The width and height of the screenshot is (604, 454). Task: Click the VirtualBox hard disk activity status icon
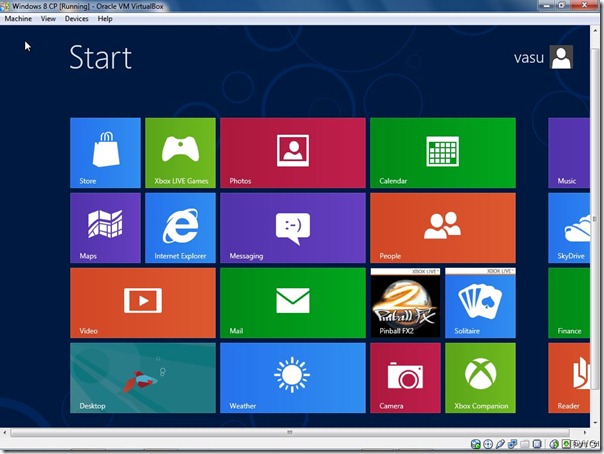(x=476, y=444)
